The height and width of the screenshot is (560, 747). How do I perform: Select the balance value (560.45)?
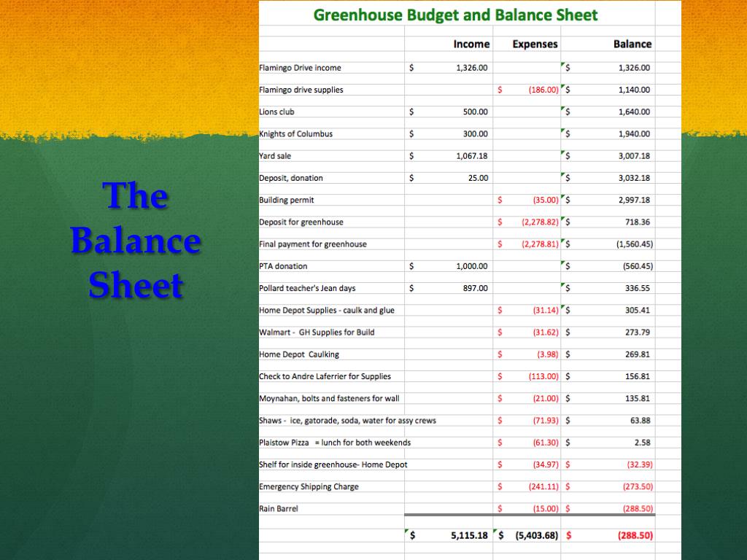638,266
